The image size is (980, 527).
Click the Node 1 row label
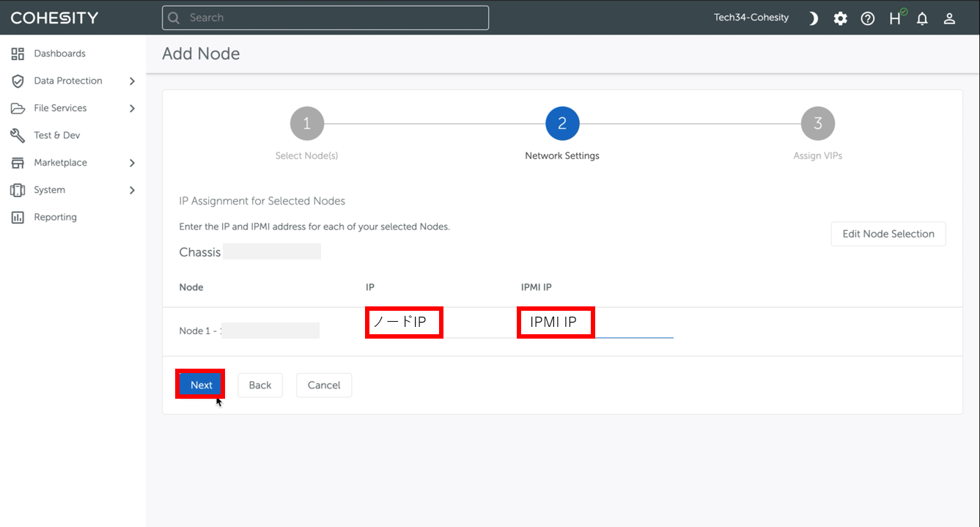pyautogui.click(x=202, y=331)
